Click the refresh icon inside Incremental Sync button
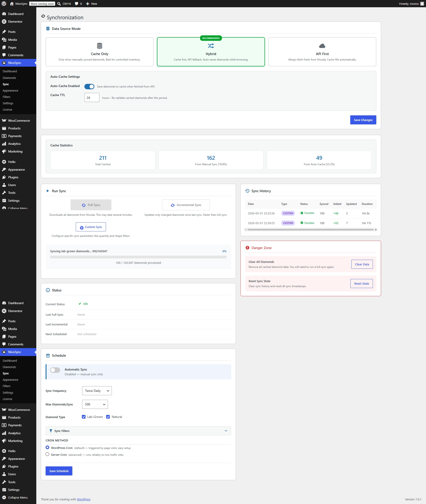Viewport: 426px width, 504px height. pos(173,205)
